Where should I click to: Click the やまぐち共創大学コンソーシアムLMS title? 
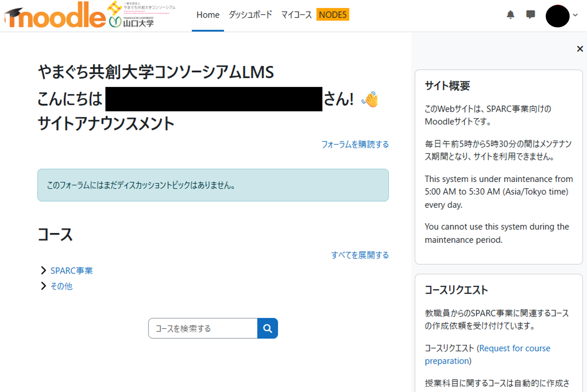[156, 72]
